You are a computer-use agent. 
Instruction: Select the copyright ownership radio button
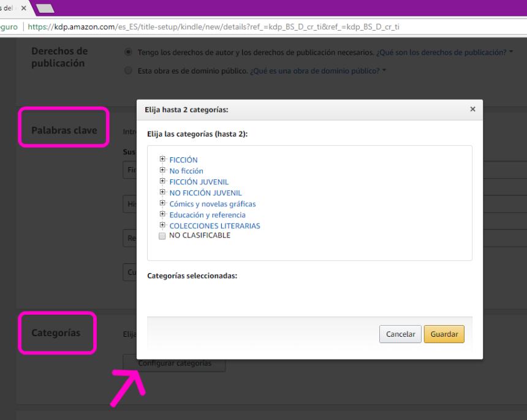tap(129, 53)
